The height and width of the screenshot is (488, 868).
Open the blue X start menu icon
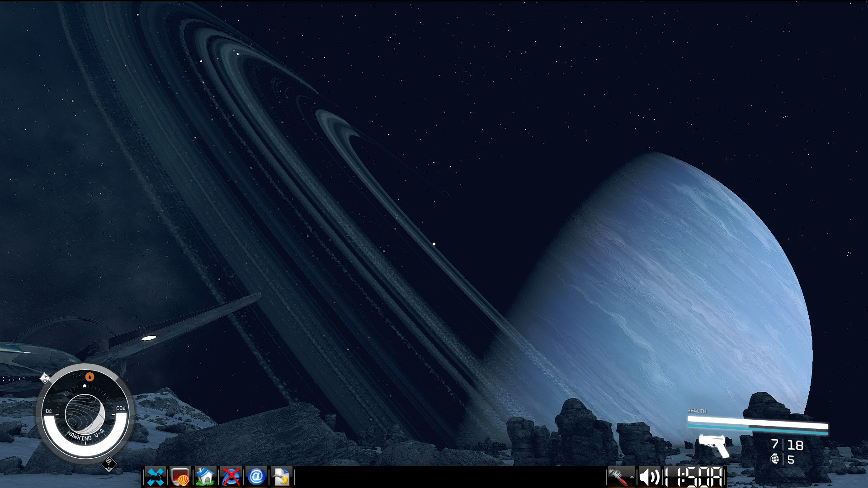156,477
